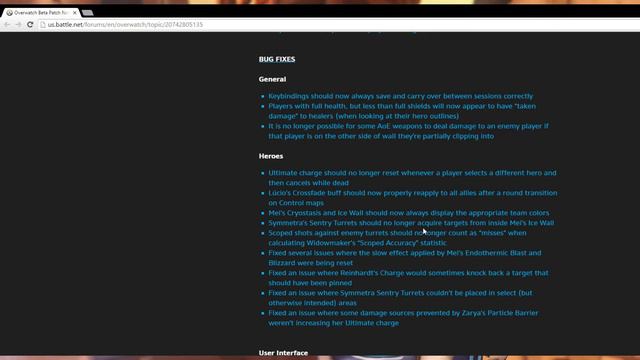The image size is (640, 360).
Task: Click the Overwatch favicon on the tab
Action: point(9,13)
